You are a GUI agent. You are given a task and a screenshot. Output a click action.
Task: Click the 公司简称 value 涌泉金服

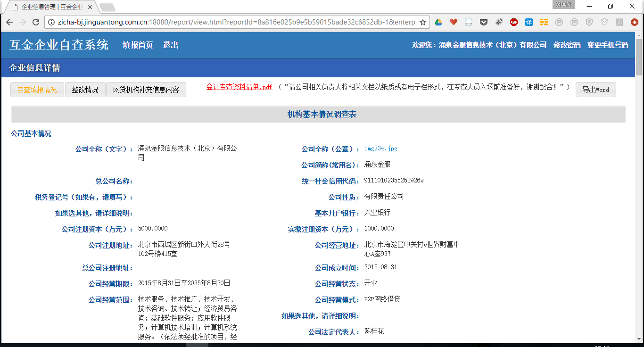coord(378,165)
